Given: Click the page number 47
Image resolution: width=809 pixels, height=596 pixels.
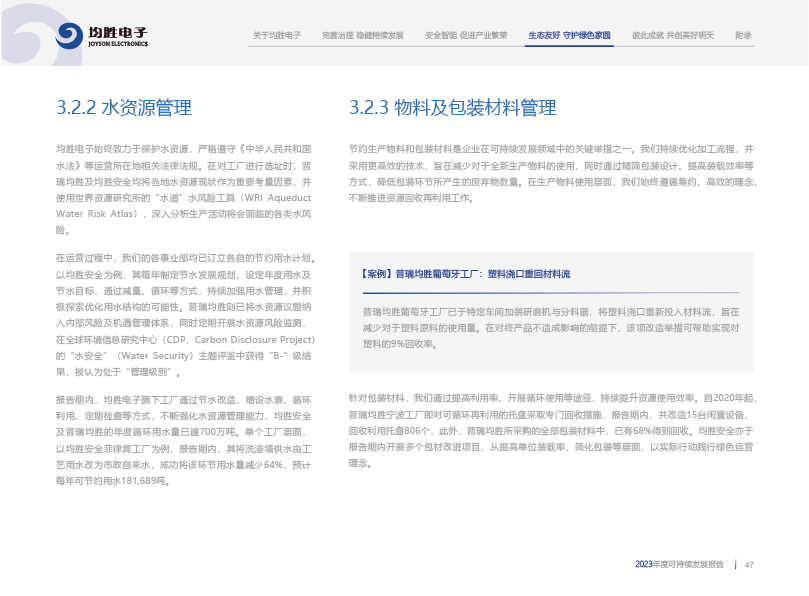Looking at the screenshot, I should pyautogui.click(x=748, y=565).
